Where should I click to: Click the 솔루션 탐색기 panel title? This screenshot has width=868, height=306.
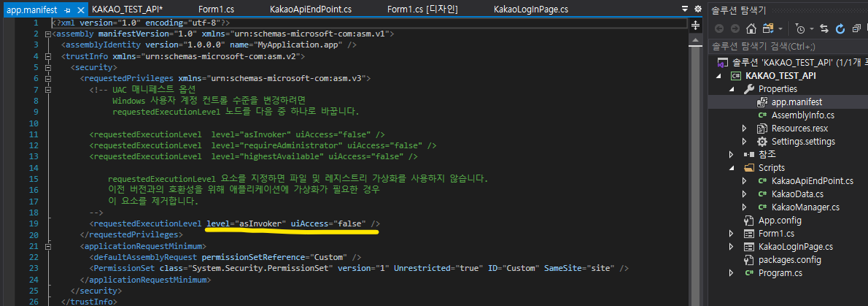click(738, 9)
